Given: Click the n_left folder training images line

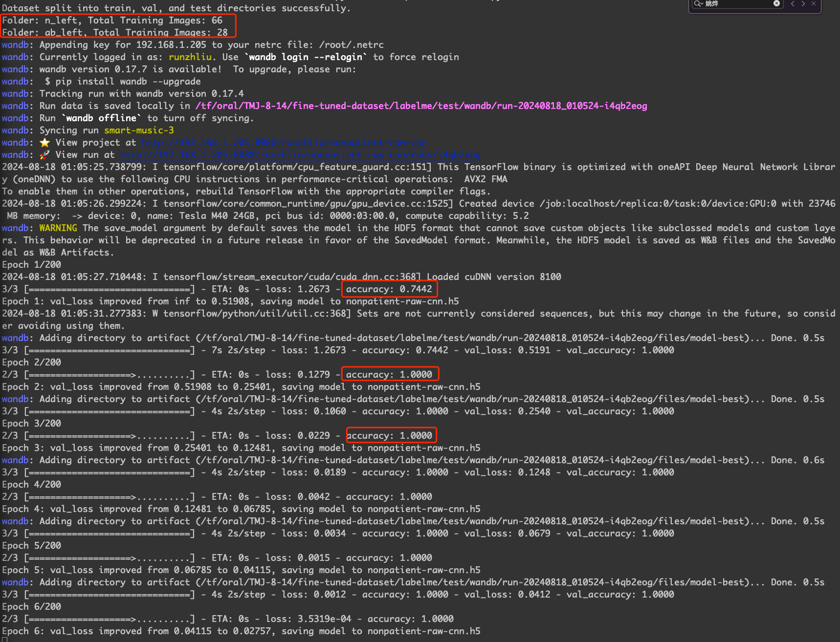Looking at the screenshot, I should coord(112,21).
